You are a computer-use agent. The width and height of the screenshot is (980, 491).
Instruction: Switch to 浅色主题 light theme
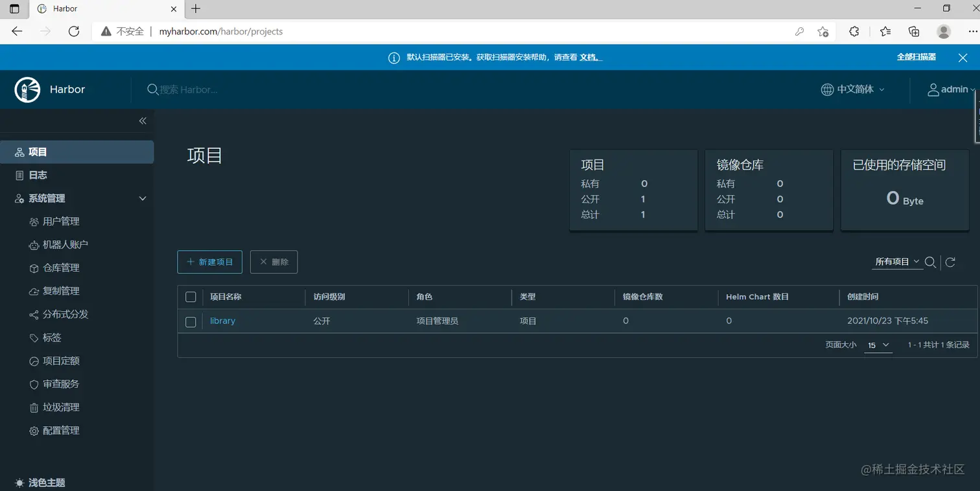pos(40,483)
